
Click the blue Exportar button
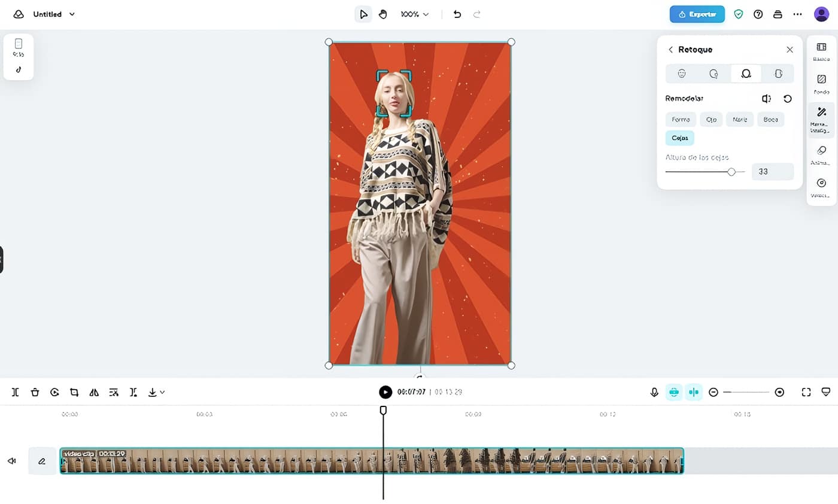pyautogui.click(x=697, y=14)
